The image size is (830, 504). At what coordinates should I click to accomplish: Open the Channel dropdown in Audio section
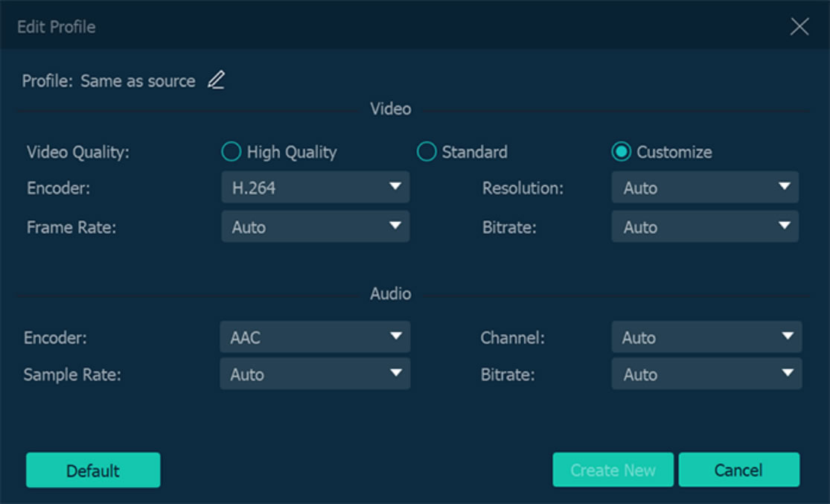(x=705, y=337)
